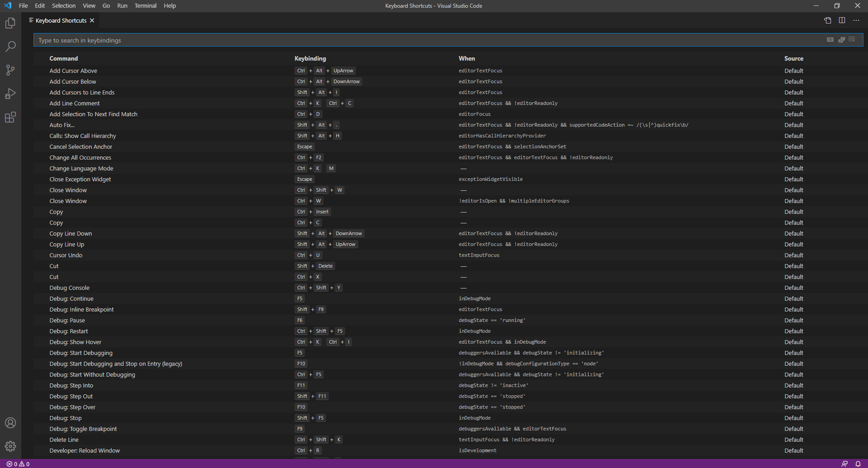Open the Go menu
Viewport: 868px width, 468px height.
[x=106, y=6]
